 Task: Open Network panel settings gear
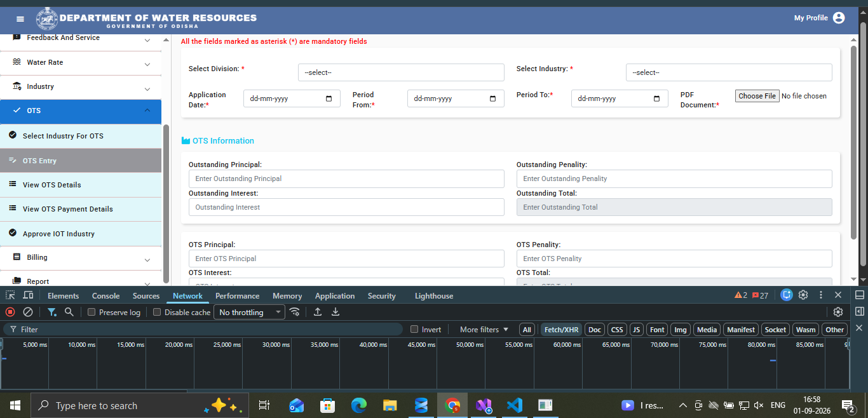pyautogui.click(x=838, y=312)
